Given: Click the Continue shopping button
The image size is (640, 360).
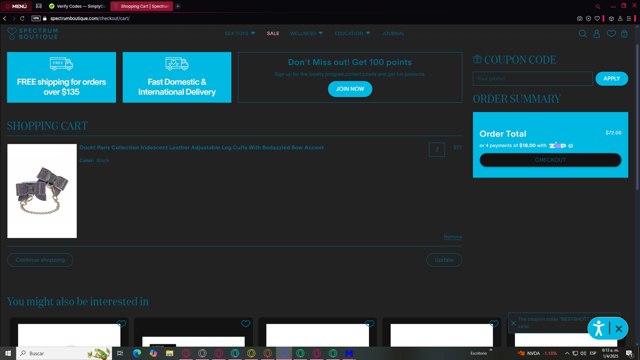Looking at the screenshot, I should point(40,260).
